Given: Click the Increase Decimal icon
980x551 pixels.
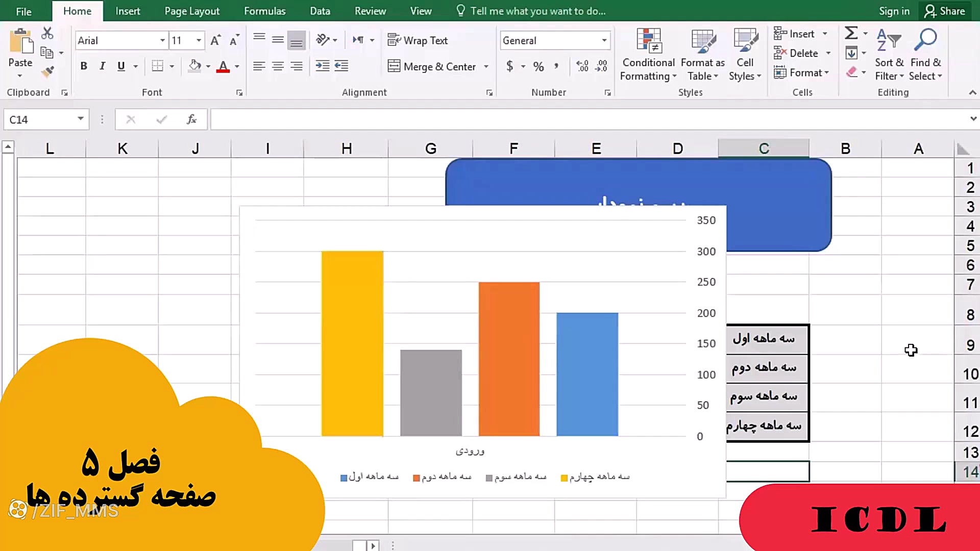Looking at the screenshot, I should (582, 66).
